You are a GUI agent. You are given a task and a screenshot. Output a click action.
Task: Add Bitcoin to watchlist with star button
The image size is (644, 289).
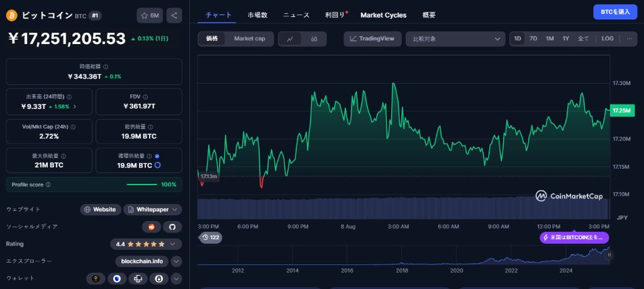[150, 16]
